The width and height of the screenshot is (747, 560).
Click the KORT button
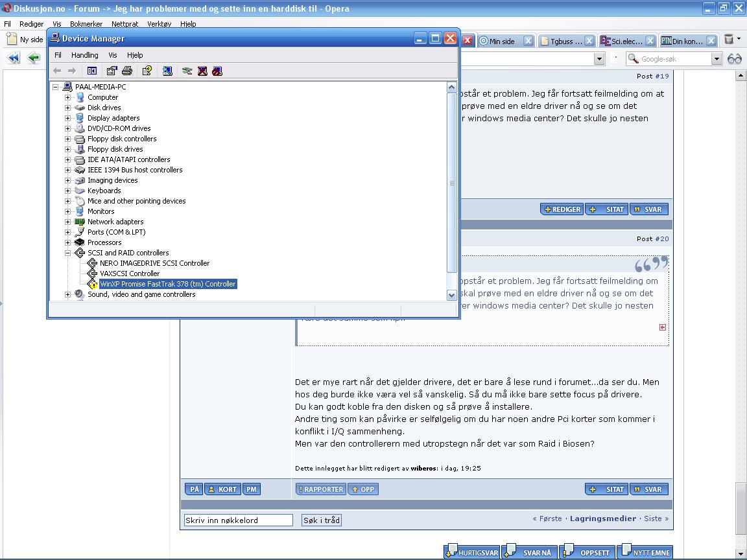tap(222, 489)
